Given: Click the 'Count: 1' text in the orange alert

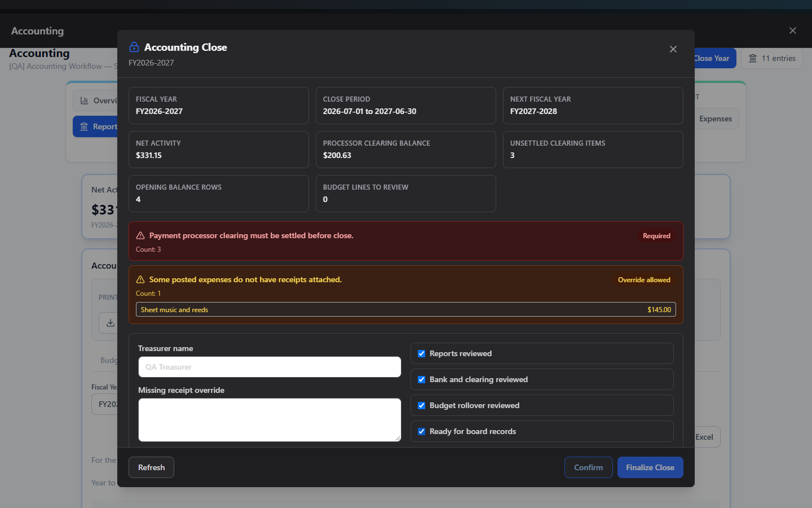Looking at the screenshot, I should 148,294.
